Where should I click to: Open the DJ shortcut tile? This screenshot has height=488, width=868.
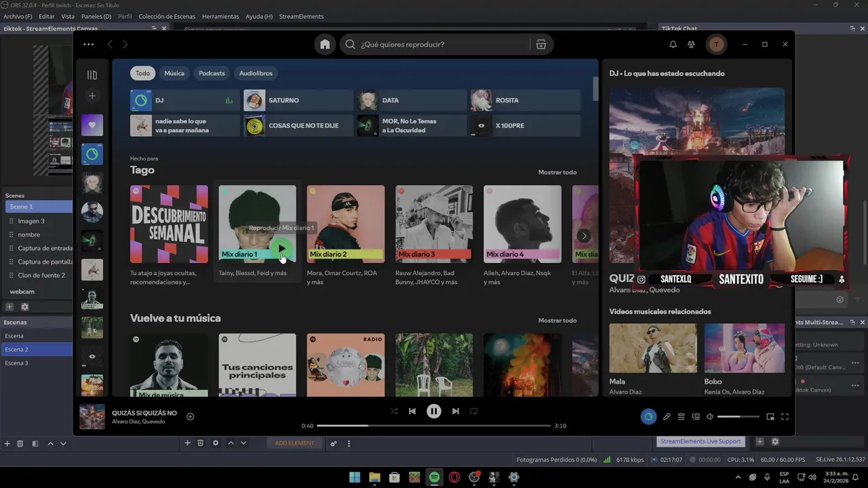pyautogui.click(x=185, y=100)
